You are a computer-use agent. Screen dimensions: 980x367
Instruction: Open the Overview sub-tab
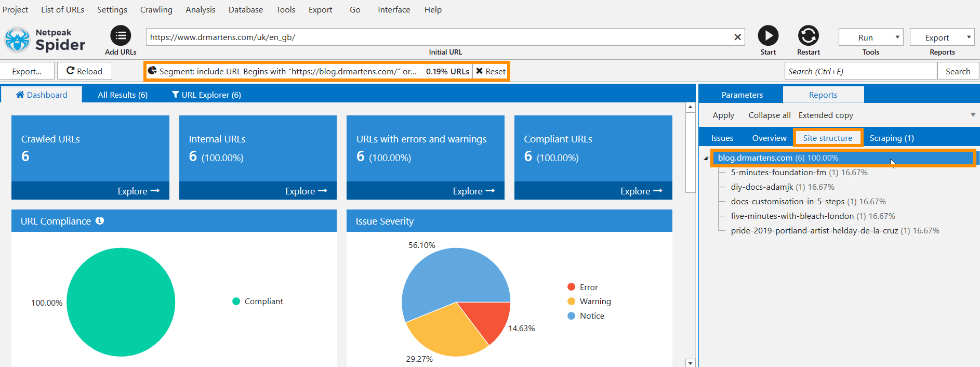point(769,138)
